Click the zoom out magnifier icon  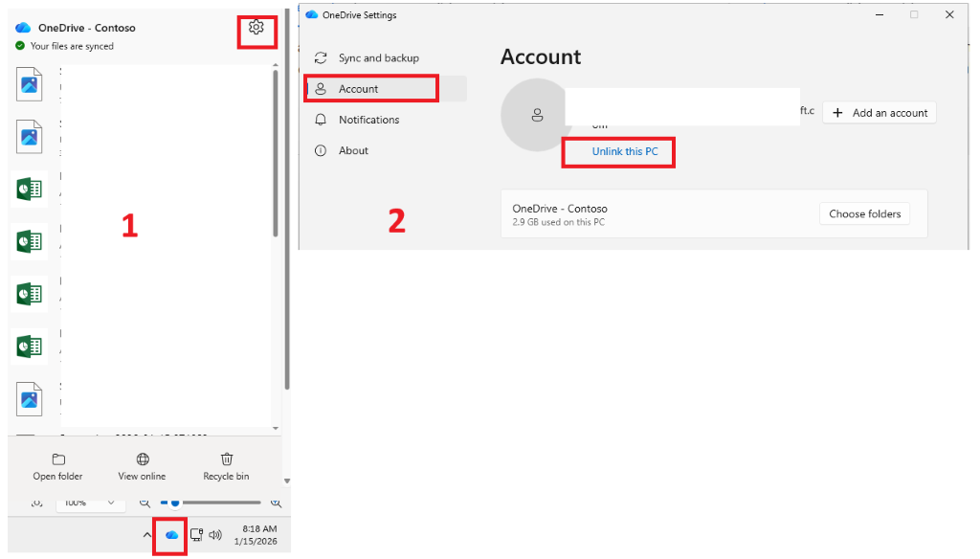[x=145, y=503]
